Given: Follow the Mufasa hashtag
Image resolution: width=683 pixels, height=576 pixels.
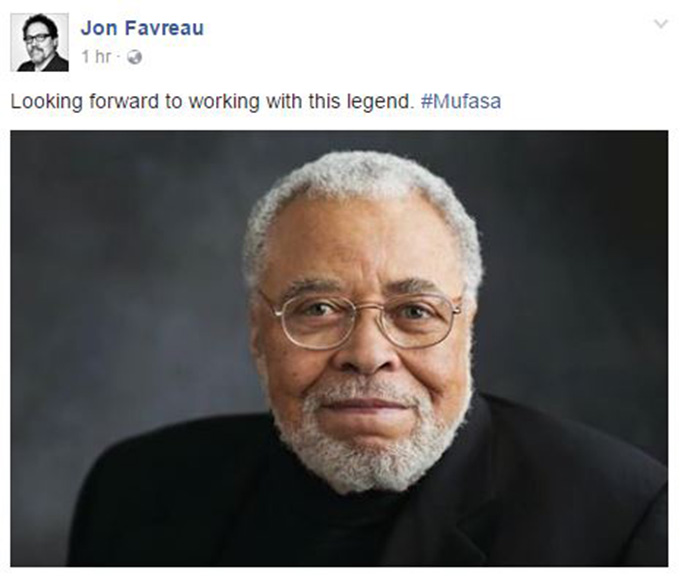Looking at the screenshot, I should coord(461,102).
